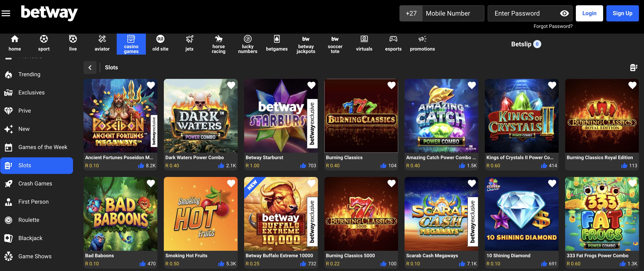644x271 pixels.
Task: Like Kings of Crystals II thumbs-up 414
Action: [544, 165]
